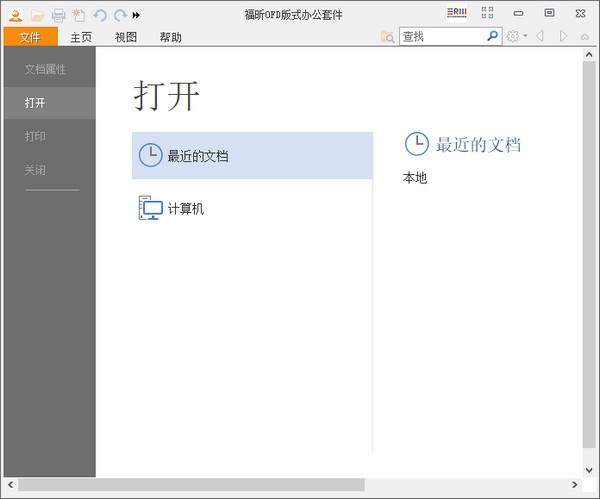The image size is (600, 499).
Task: Click the folder search icon beside search box
Action: pyautogui.click(x=387, y=37)
